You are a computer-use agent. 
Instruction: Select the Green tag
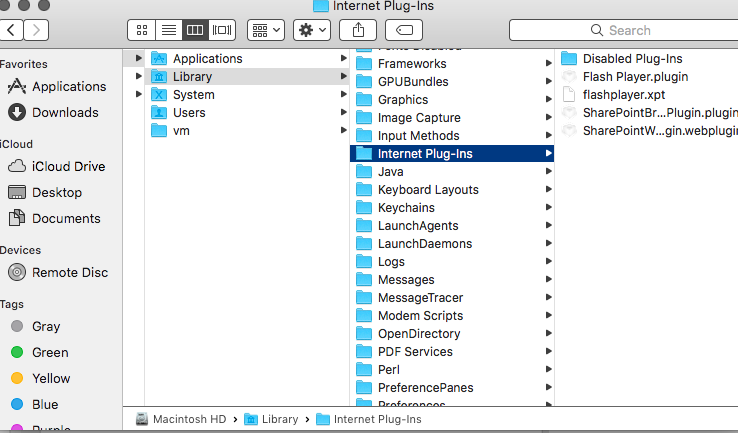click(x=40, y=353)
